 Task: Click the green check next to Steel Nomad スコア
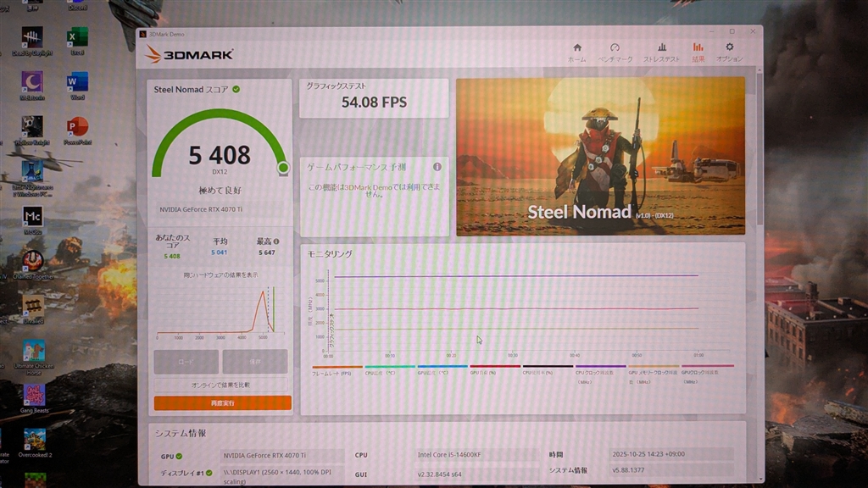tap(236, 89)
